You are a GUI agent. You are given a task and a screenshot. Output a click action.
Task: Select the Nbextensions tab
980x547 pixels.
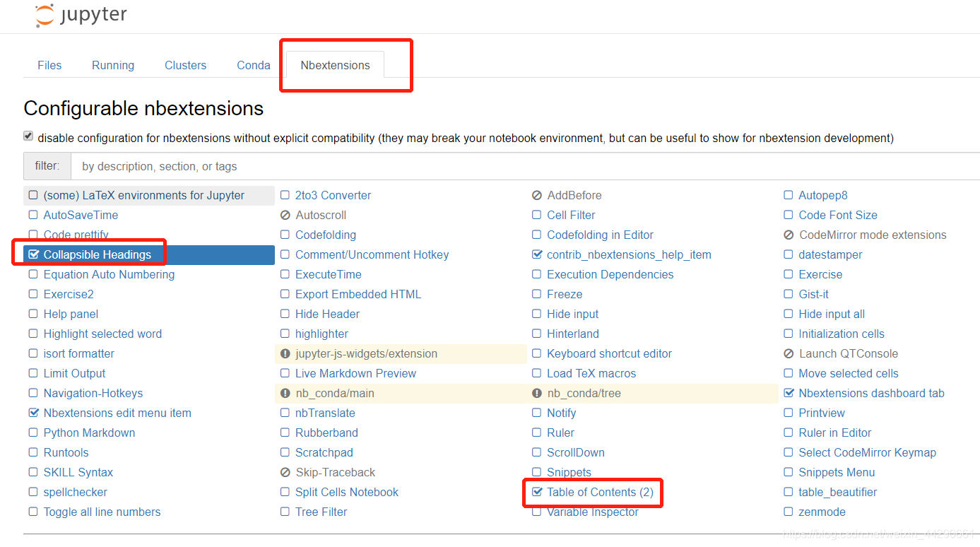point(335,65)
